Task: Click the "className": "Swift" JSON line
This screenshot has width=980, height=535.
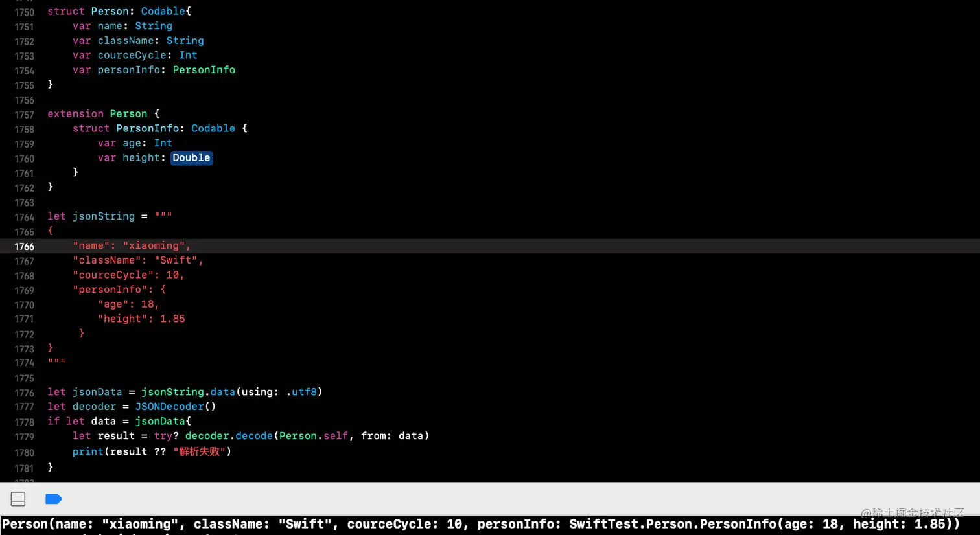Action: 138,260
